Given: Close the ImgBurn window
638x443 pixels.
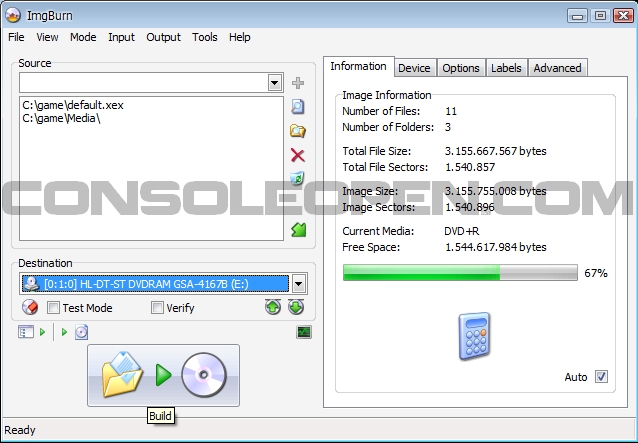Looking at the screenshot, I should point(623,16).
